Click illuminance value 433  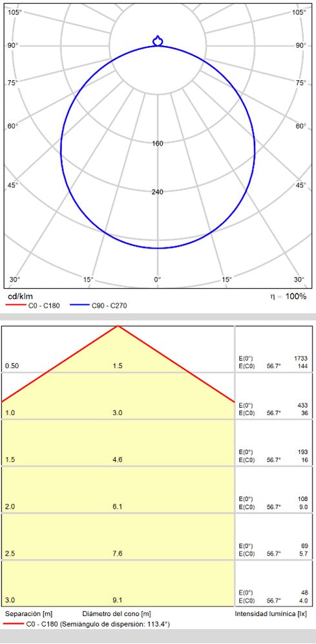coord(302,405)
